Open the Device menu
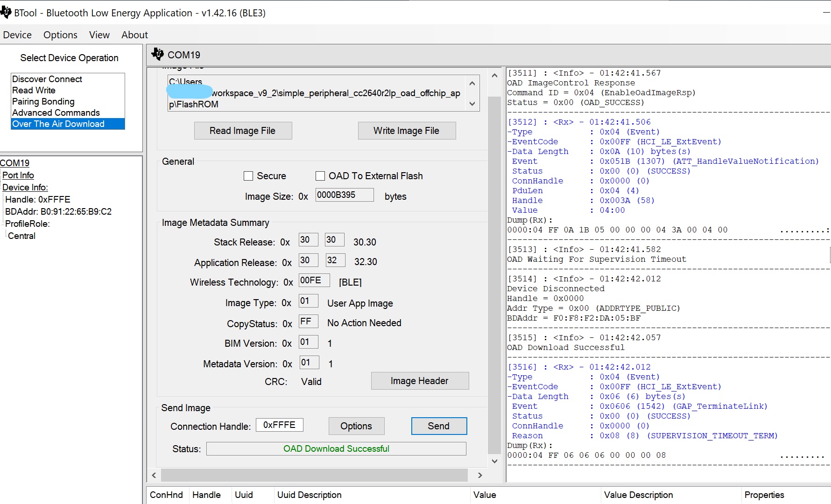831x504 pixels. [17, 35]
